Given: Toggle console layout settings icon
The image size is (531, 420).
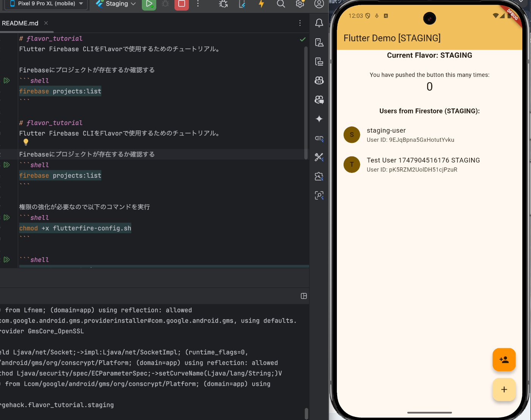Looking at the screenshot, I should (304, 296).
